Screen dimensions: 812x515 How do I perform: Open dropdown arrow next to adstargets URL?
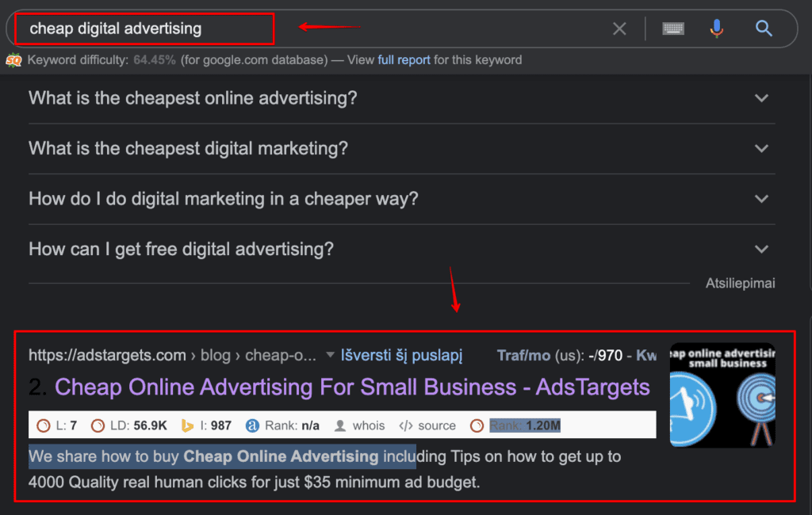click(330, 355)
